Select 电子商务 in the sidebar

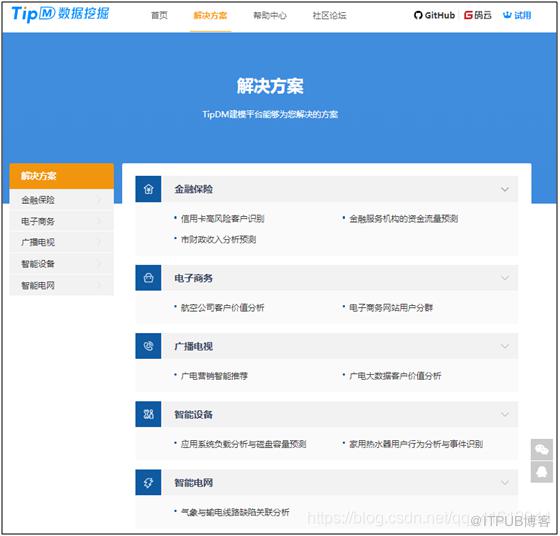coord(61,221)
